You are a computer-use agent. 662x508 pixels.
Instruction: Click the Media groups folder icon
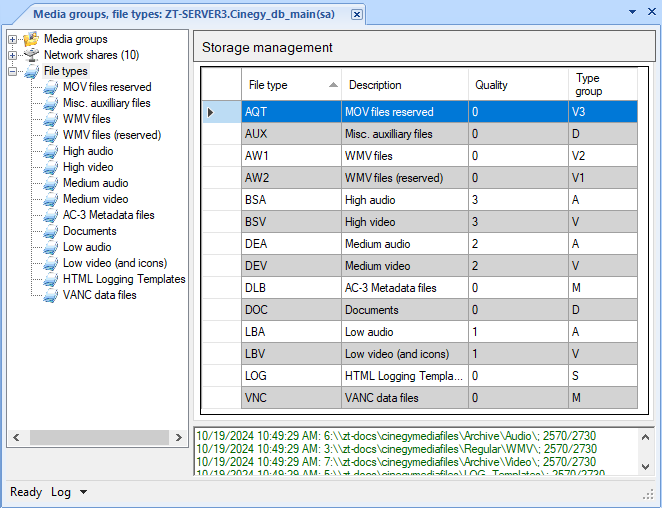coord(31,39)
